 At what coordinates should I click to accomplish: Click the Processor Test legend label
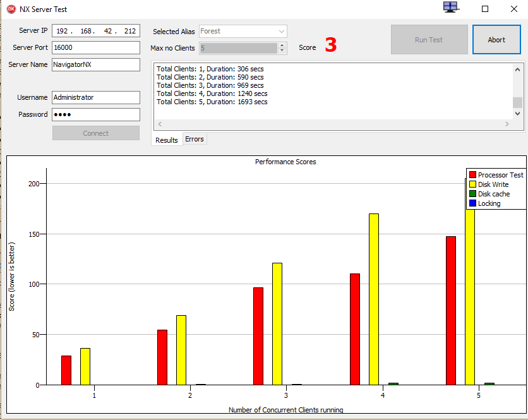click(x=501, y=175)
